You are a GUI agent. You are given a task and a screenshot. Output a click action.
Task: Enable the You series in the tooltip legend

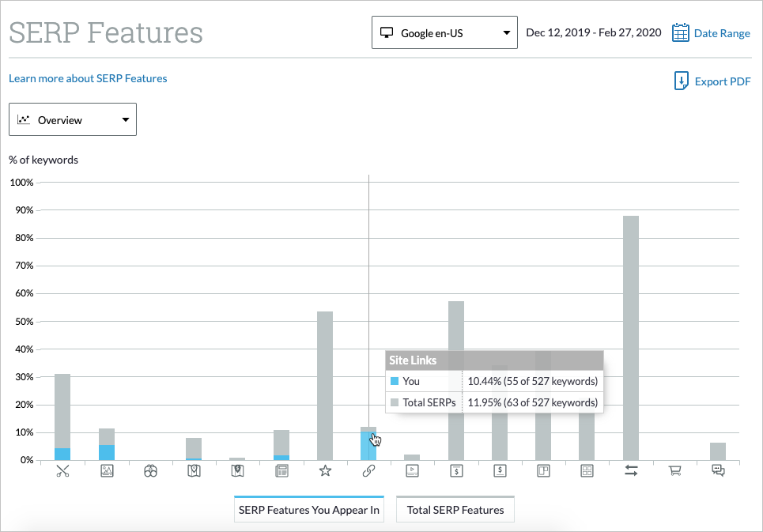click(393, 381)
